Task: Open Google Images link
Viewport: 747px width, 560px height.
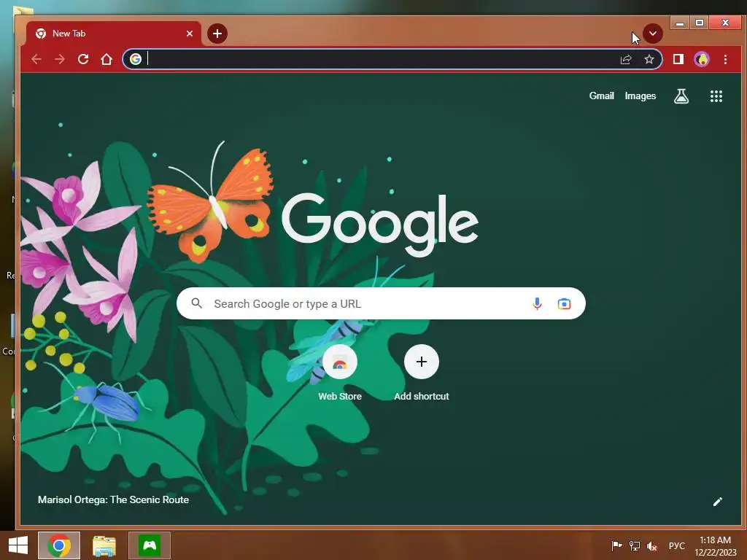Action: tap(640, 96)
